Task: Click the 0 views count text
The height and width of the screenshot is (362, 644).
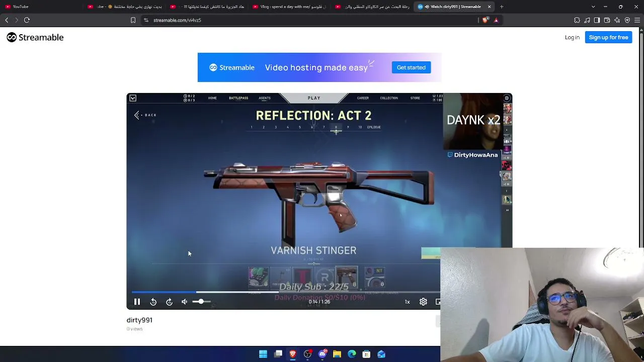Action: [134, 329]
